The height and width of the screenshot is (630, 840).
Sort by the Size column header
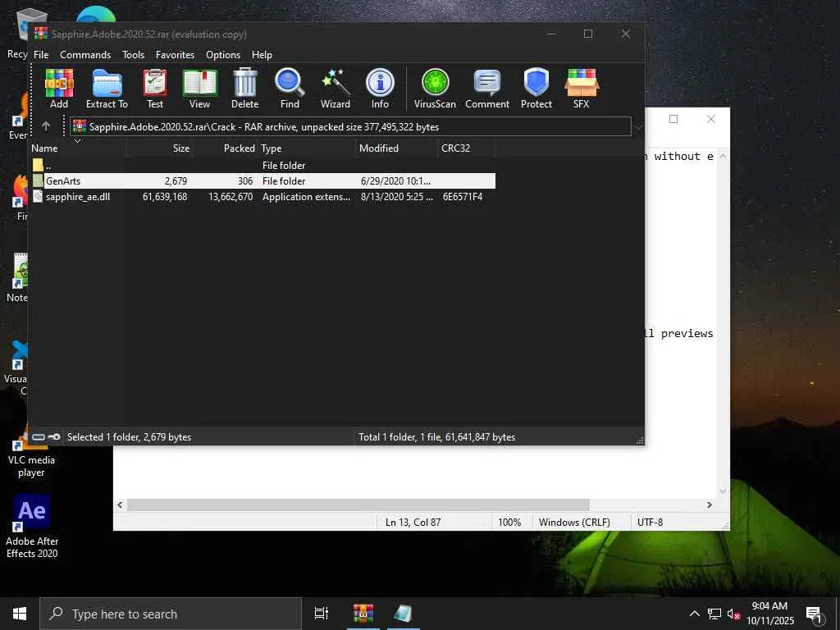click(x=159, y=148)
